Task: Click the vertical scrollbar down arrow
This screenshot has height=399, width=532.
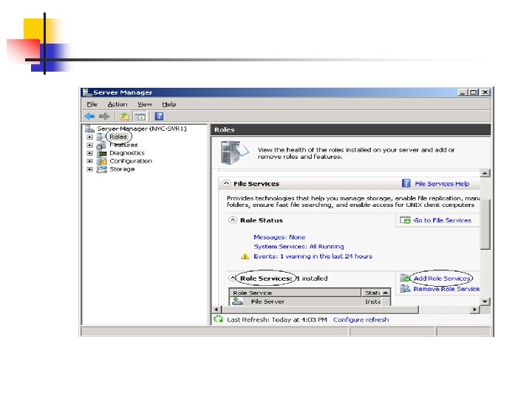Action: point(485,301)
